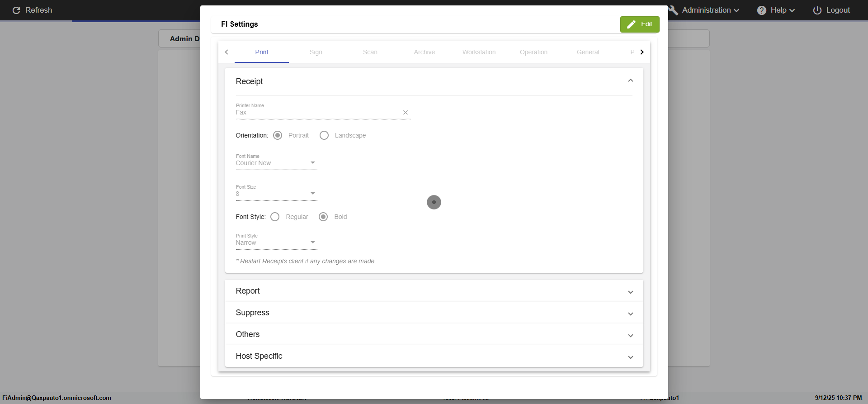
Task: Open the Font Name dropdown
Action: (276, 163)
